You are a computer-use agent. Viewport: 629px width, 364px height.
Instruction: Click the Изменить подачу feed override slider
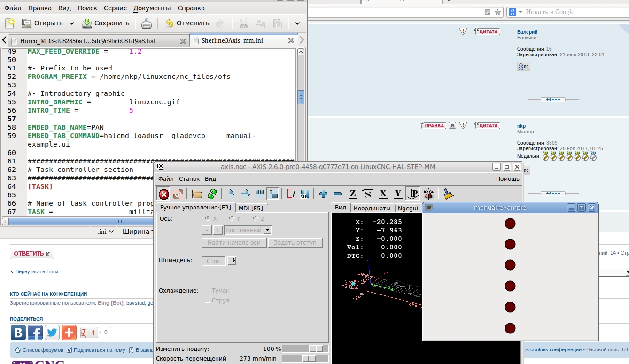click(x=305, y=349)
